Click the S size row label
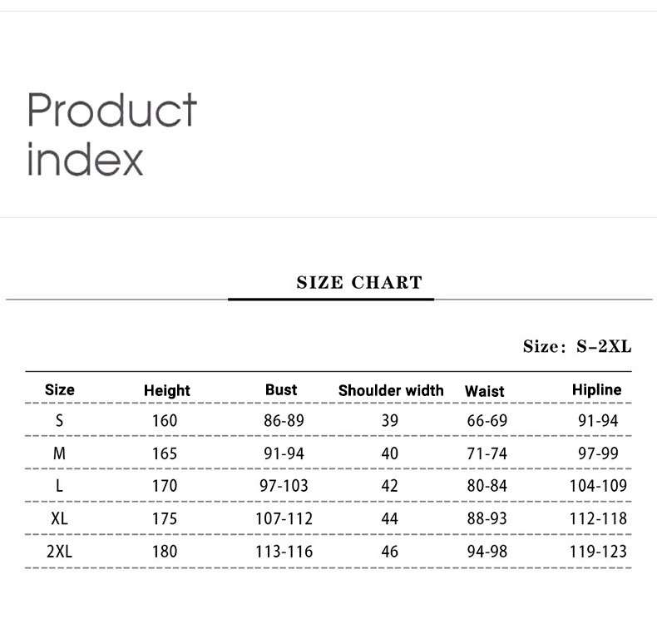The image size is (657, 644). [x=60, y=420]
